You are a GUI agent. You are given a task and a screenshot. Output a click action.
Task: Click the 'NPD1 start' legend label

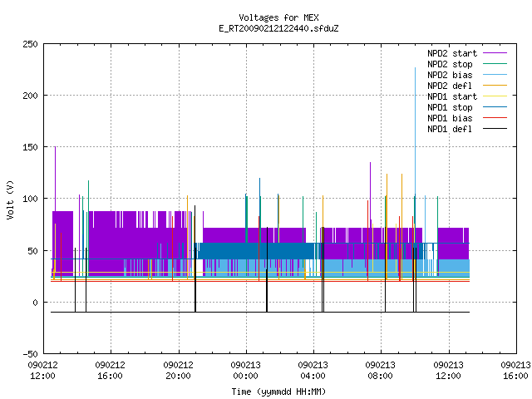(452, 96)
